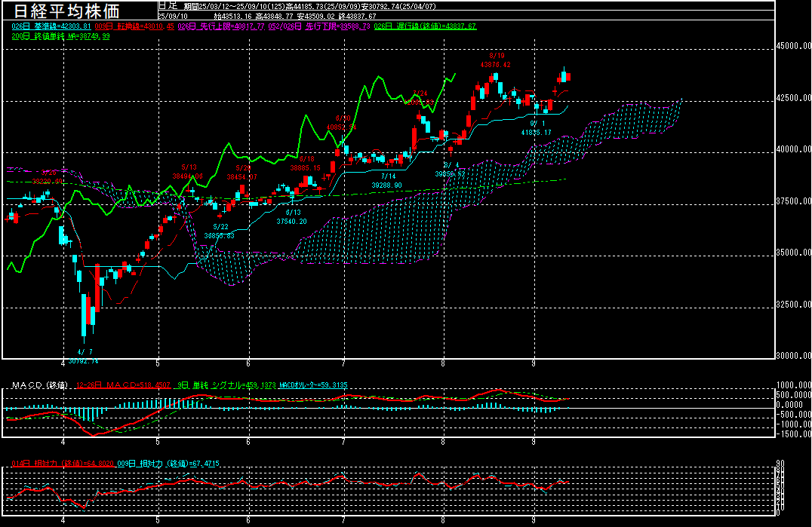Click the 30000.00 price axis label
The image size is (812, 527).
click(x=793, y=355)
